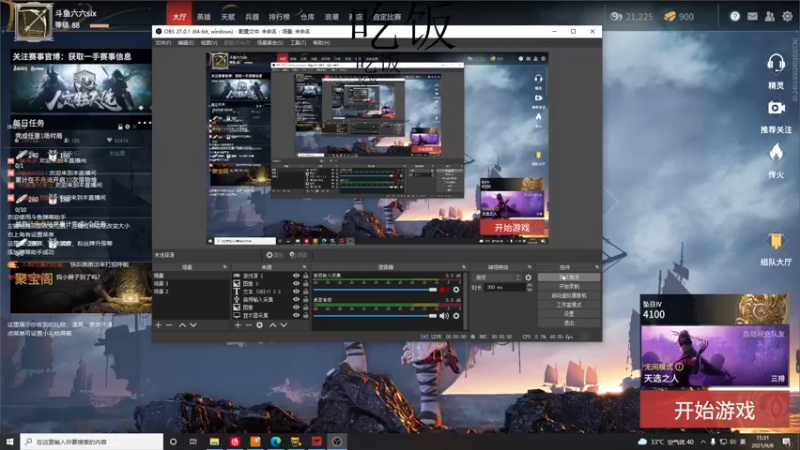
Task: Click 桌面音频 volume slider
Action: (x=375, y=316)
